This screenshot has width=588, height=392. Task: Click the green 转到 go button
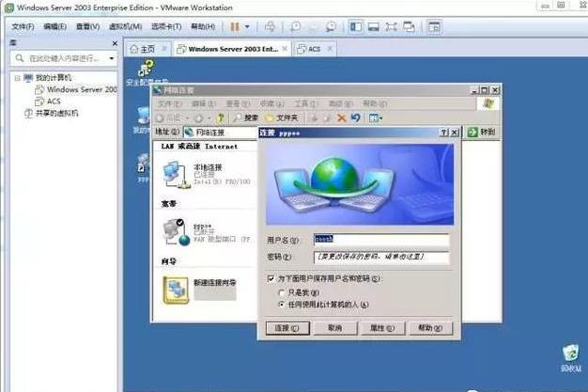click(482, 132)
